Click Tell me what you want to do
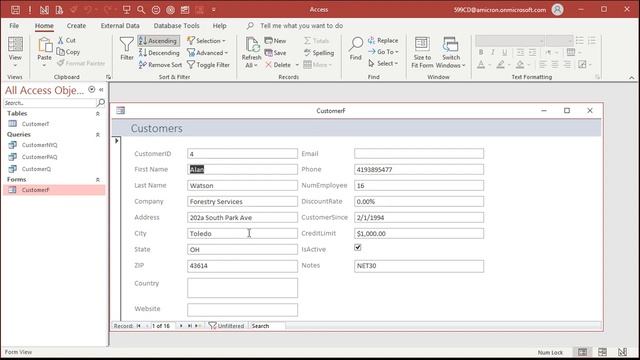Image resolution: width=640 pixels, height=360 pixels. click(301, 26)
